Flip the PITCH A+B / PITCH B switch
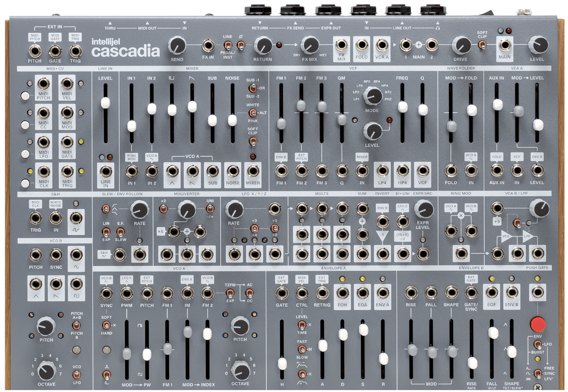The width and height of the screenshot is (568, 392). (77, 325)
